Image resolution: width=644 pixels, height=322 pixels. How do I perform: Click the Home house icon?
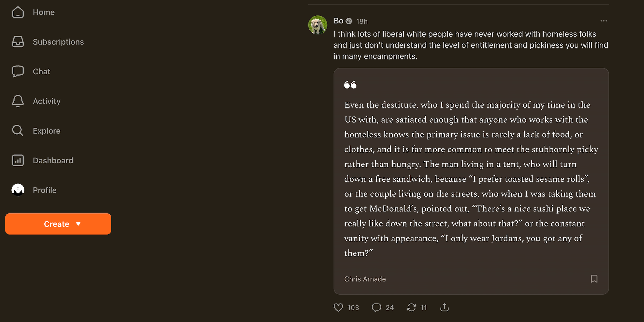[18, 12]
